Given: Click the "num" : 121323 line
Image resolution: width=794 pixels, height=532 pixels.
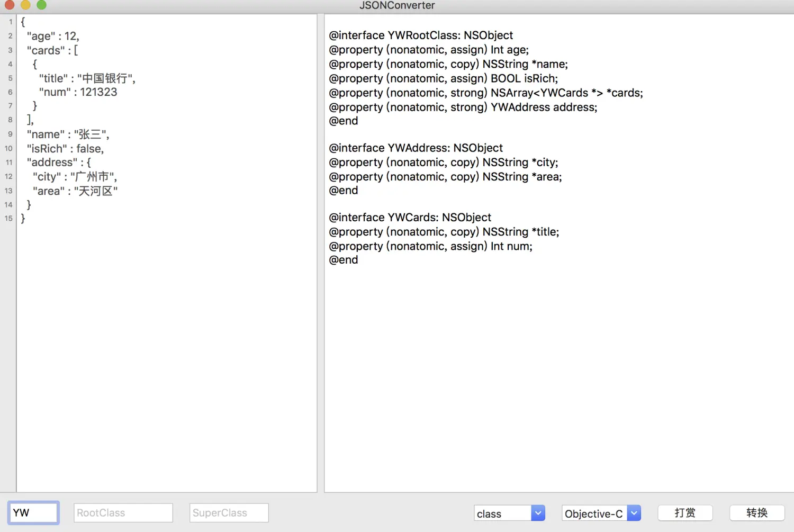Looking at the screenshot, I should [78, 92].
